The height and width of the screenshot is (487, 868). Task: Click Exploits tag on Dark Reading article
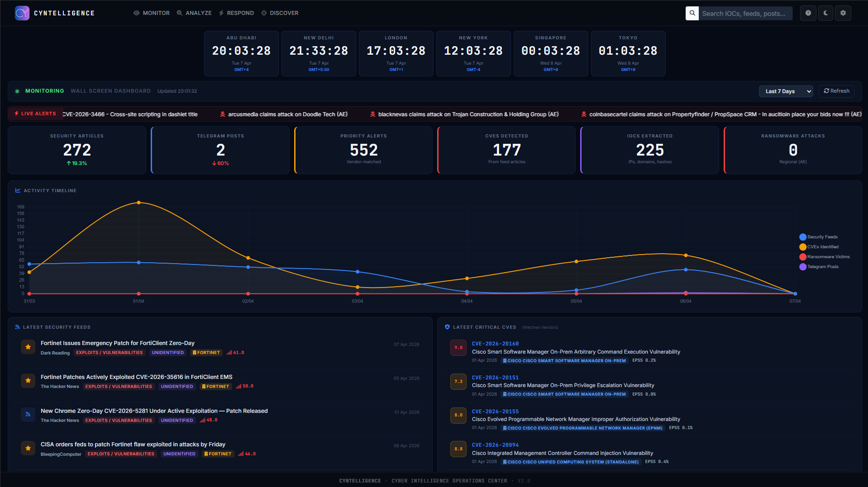110,353
